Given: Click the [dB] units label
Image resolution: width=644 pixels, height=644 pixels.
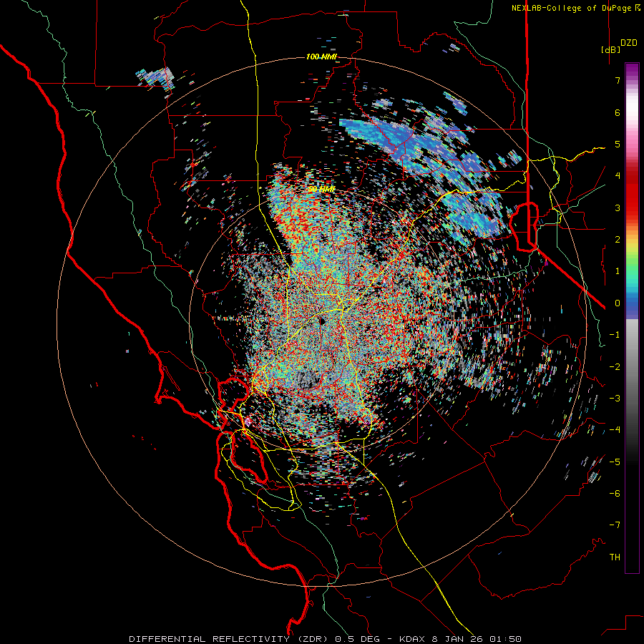Looking at the screenshot, I should tap(610, 49).
